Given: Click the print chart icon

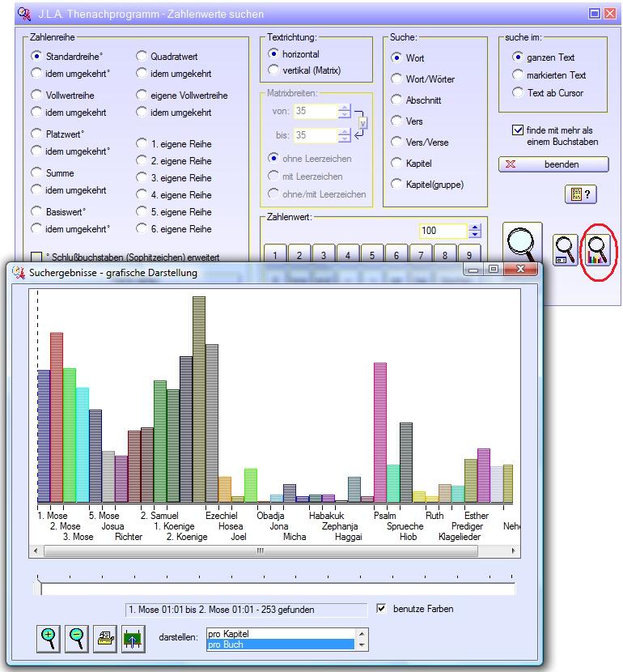Looking at the screenshot, I should 104,639.
